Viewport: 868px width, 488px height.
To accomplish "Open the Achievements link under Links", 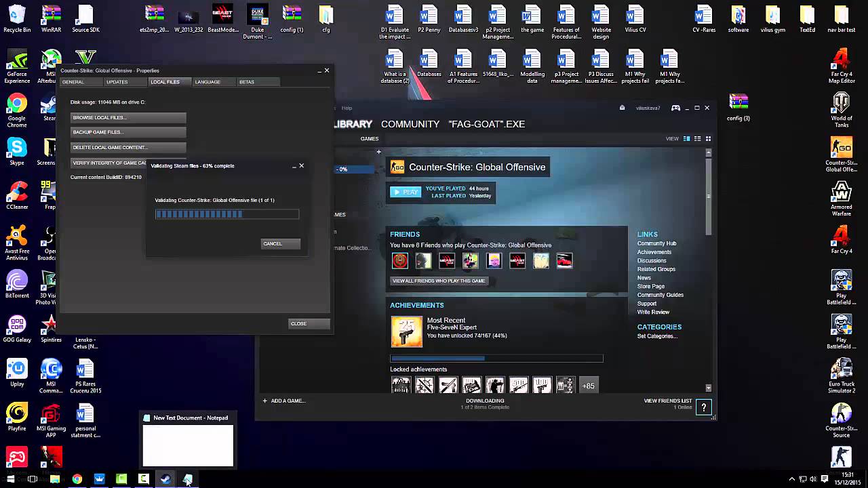I will (x=654, y=252).
